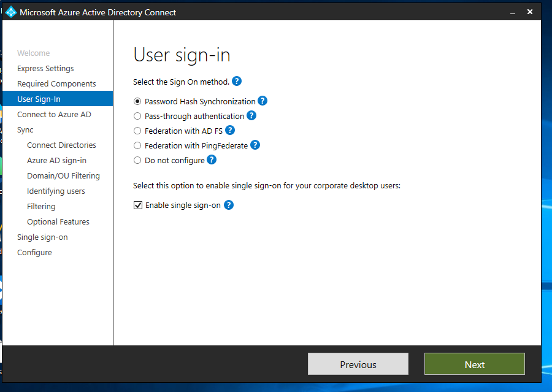The height and width of the screenshot is (392, 552).
Task: Click the Azure AD Connect title bar logo
Action: 11,12
